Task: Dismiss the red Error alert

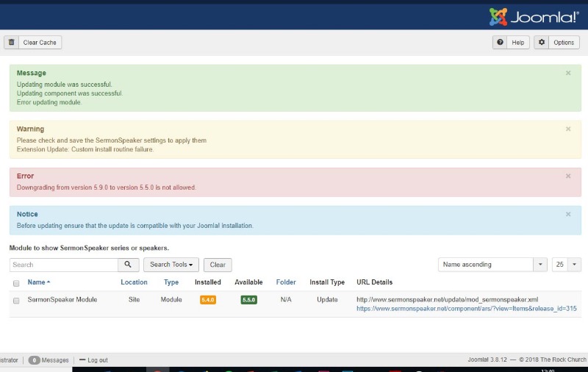Action: tap(568, 176)
